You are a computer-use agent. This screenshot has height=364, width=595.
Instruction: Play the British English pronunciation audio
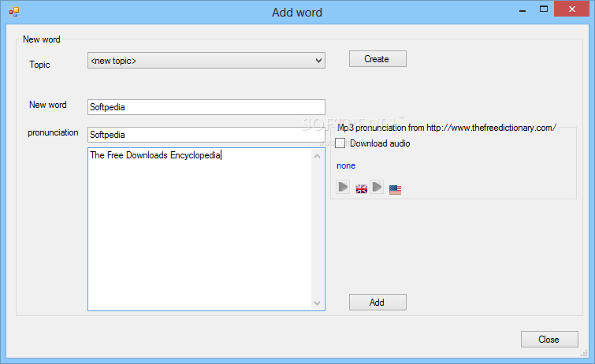click(343, 187)
